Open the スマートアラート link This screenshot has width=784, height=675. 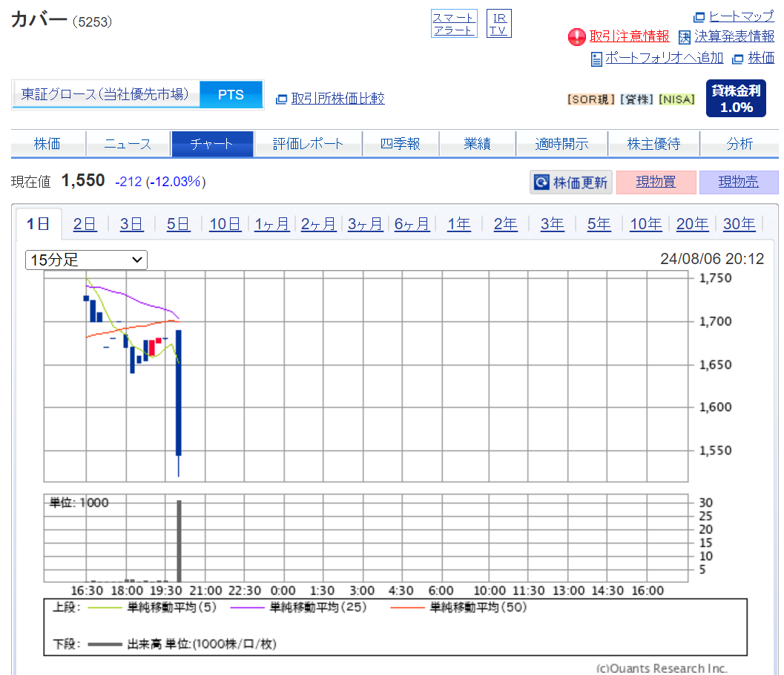(454, 24)
